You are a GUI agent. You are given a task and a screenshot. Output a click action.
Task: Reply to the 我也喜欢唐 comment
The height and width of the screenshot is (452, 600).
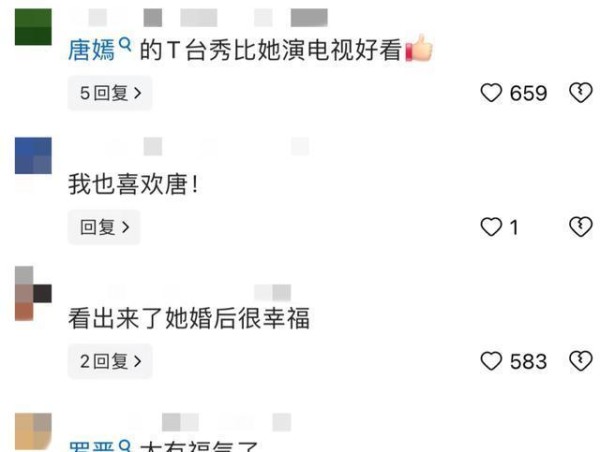tap(104, 227)
